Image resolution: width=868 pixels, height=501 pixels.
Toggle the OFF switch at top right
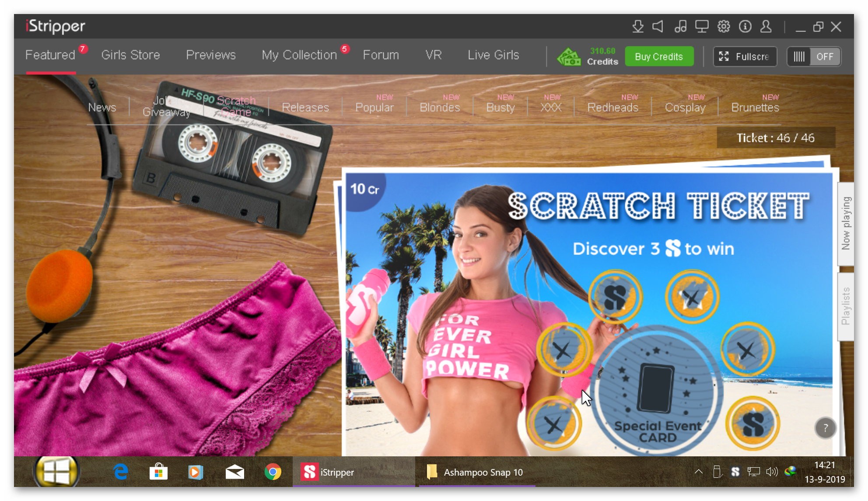814,56
